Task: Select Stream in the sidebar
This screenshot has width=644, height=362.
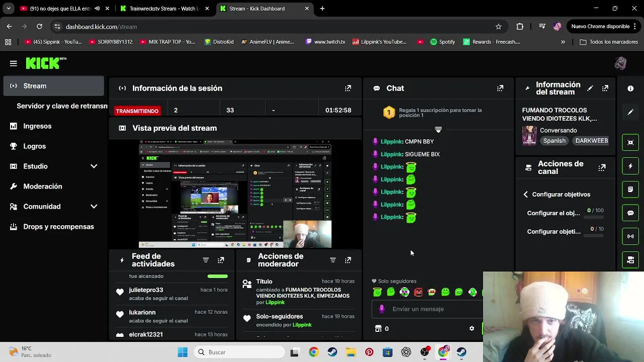Action: pos(53,86)
